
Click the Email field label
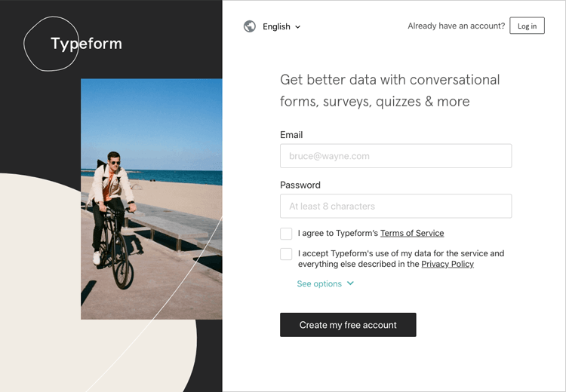(291, 135)
